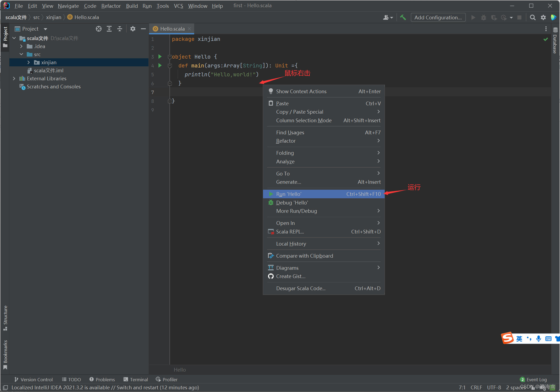
Task: Click the run gutter arrow beside def main
Action: click(x=160, y=65)
